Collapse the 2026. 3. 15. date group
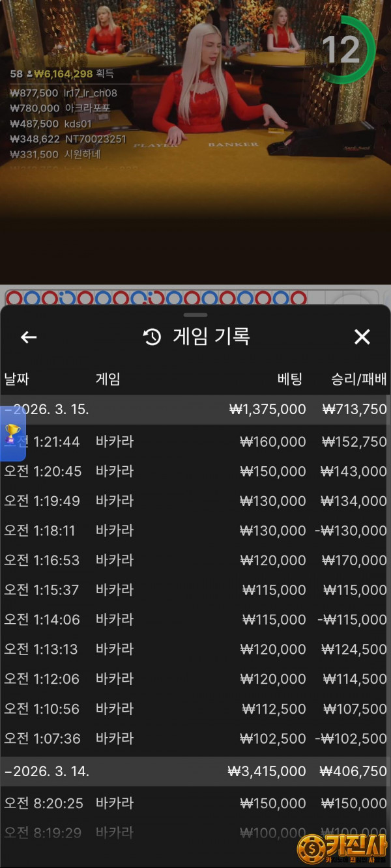This screenshot has width=391, height=868. click(47, 410)
